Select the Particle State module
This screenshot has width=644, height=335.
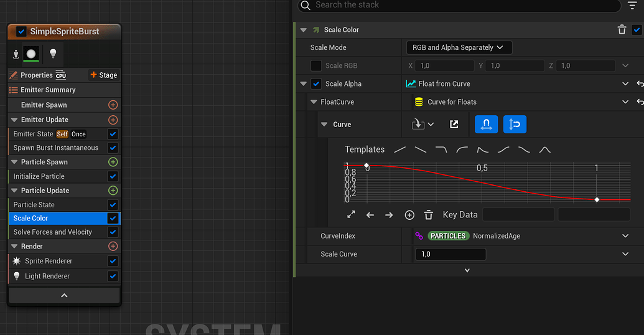[34, 205]
